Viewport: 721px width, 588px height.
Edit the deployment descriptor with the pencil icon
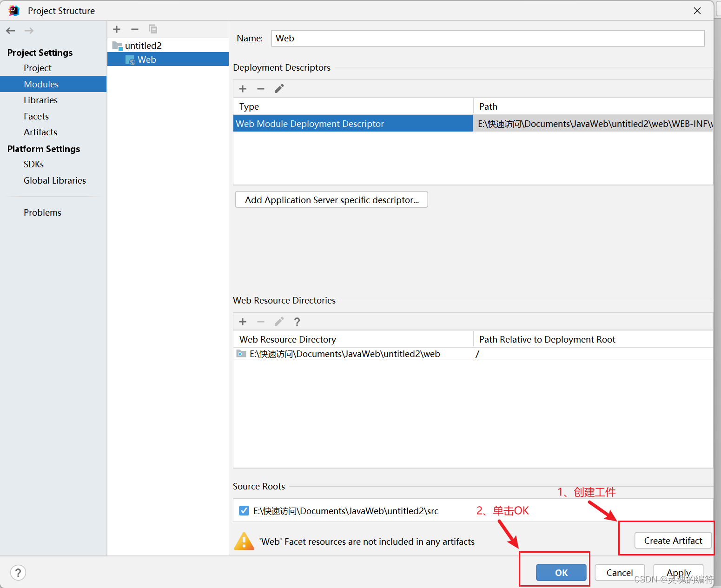(279, 89)
